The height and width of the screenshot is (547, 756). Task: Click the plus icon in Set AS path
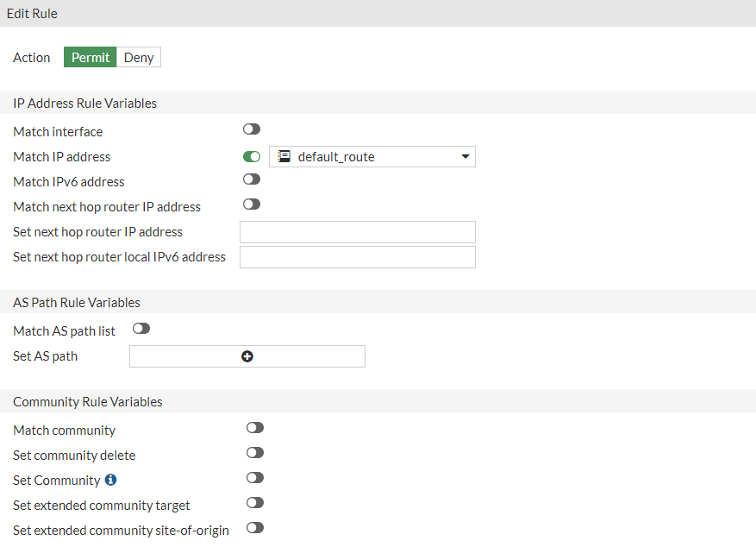tap(247, 356)
